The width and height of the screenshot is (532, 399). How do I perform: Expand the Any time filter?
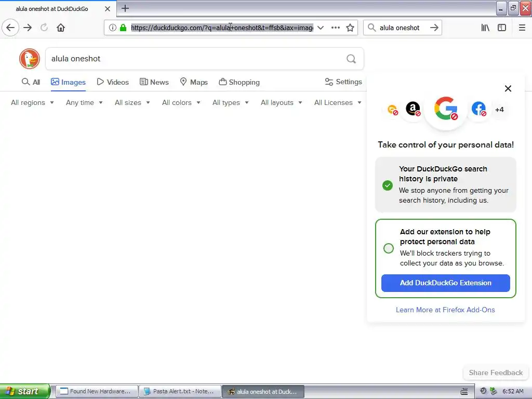[84, 102]
